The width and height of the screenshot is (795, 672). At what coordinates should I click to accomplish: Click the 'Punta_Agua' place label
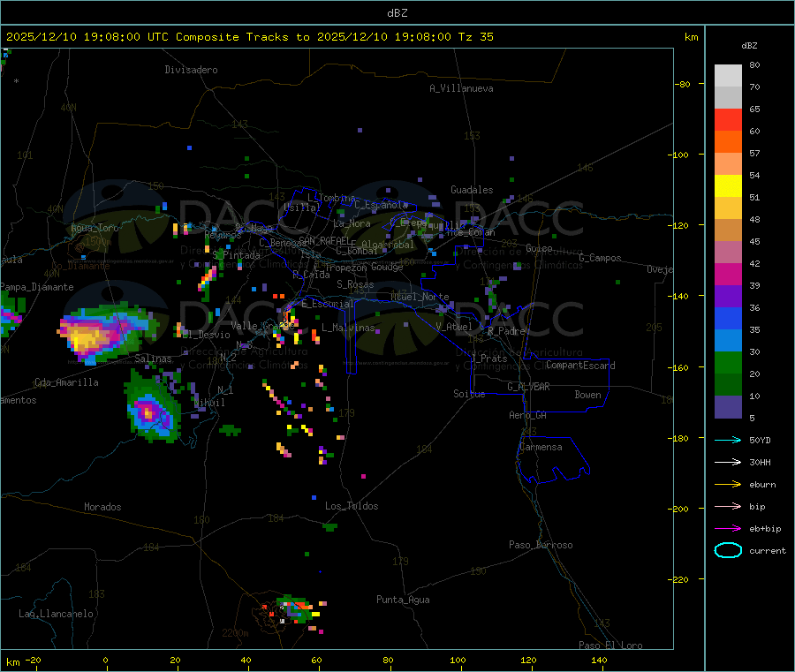tap(403, 600)
